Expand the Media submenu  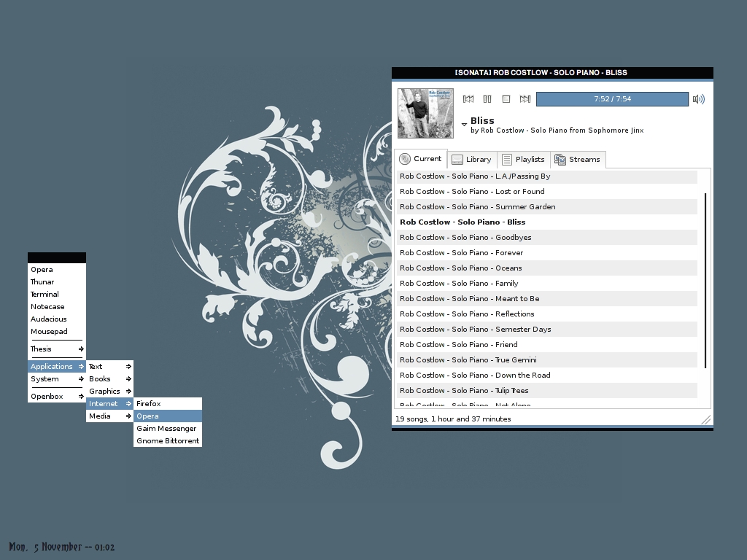(x=109, y=416)
